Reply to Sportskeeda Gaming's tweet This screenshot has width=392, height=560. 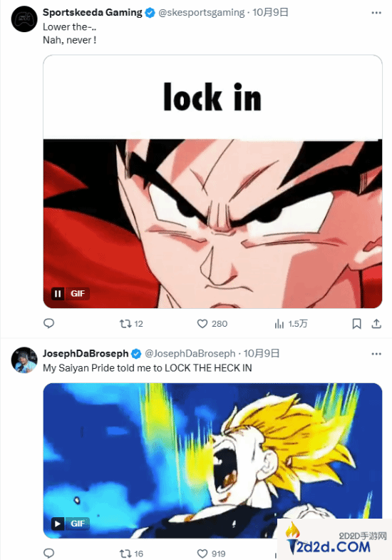(x=49, y=323)
